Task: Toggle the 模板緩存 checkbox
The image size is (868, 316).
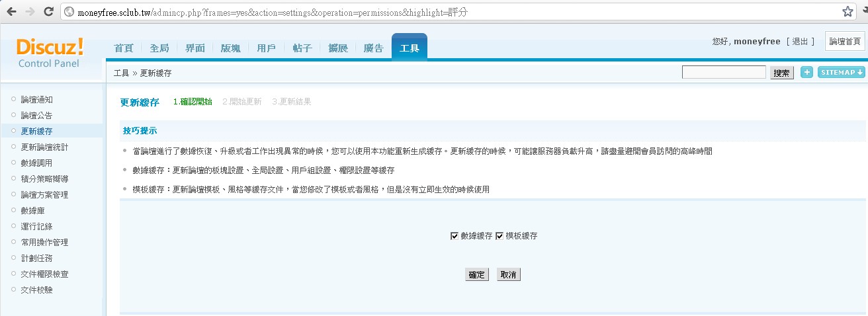Action: 499,236
